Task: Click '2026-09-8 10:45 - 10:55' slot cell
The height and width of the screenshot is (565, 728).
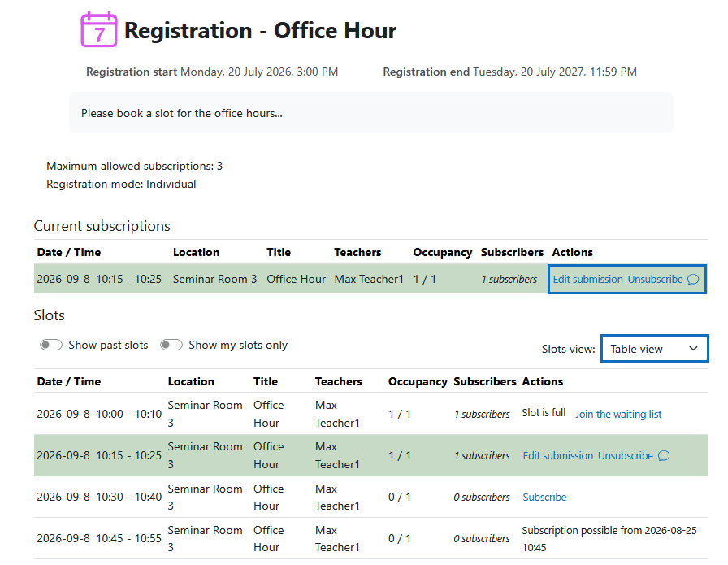Action: tap(99, 538)
